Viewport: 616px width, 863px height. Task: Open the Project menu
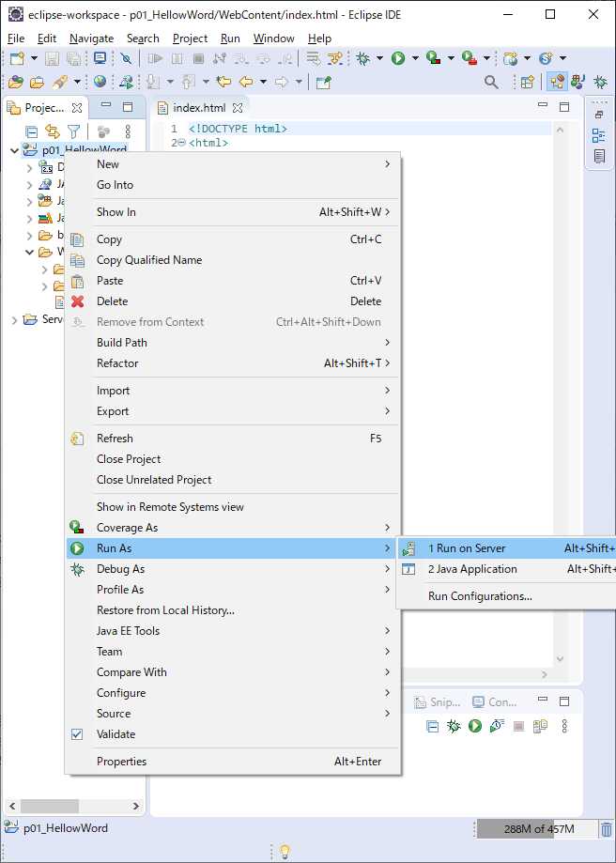[x=190, y=39]
